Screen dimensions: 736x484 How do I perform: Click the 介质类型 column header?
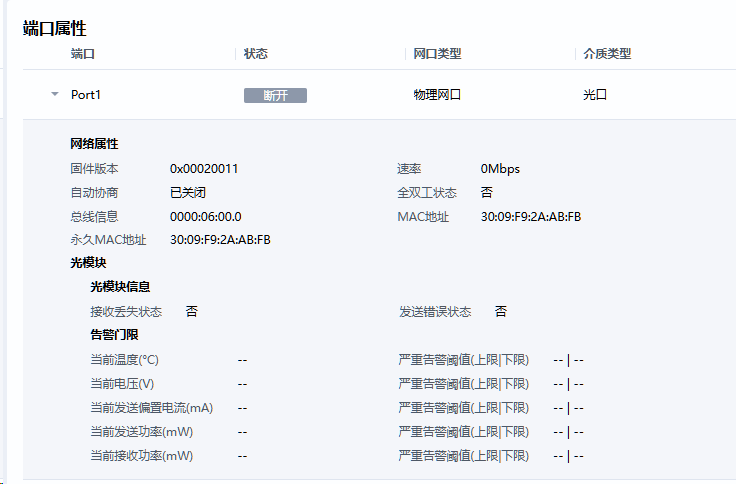pyautogui.click(x=607, y=54)
